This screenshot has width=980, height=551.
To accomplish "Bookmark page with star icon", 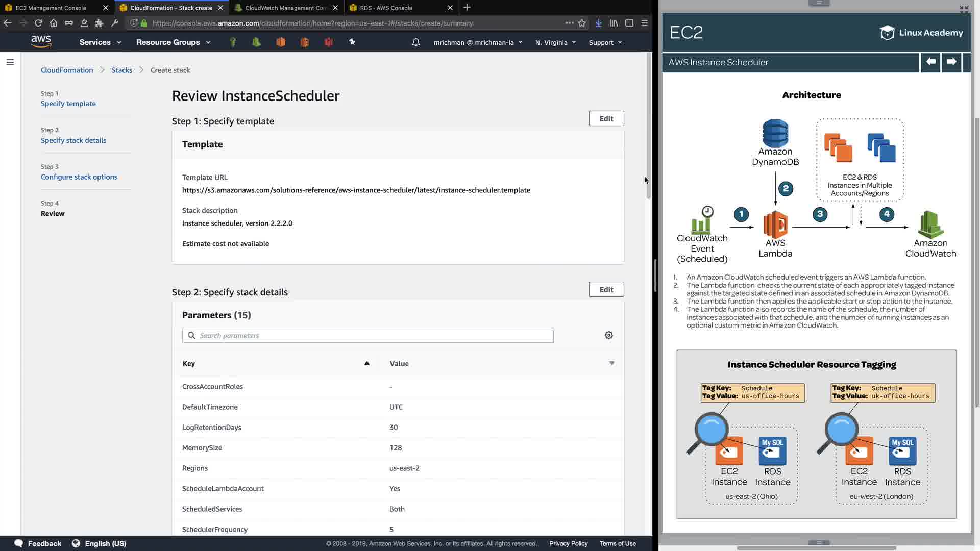I will point(582,23).
